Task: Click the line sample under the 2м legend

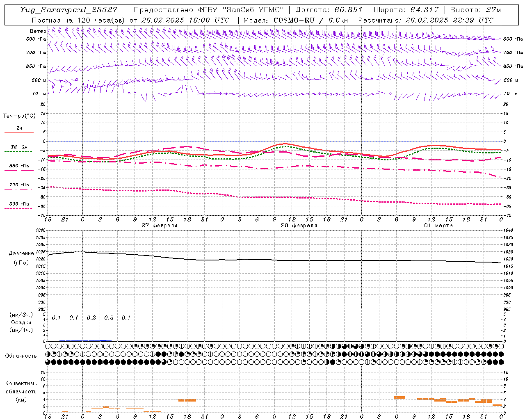Action: tap(19, 133)
